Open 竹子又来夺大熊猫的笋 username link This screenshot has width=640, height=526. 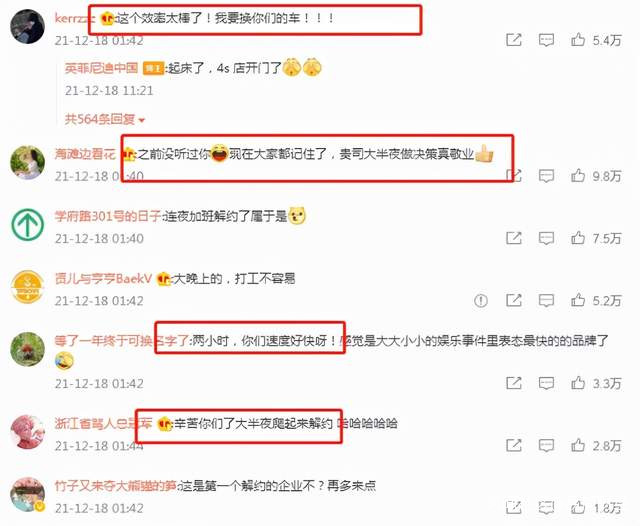click(x=116, y=486)
